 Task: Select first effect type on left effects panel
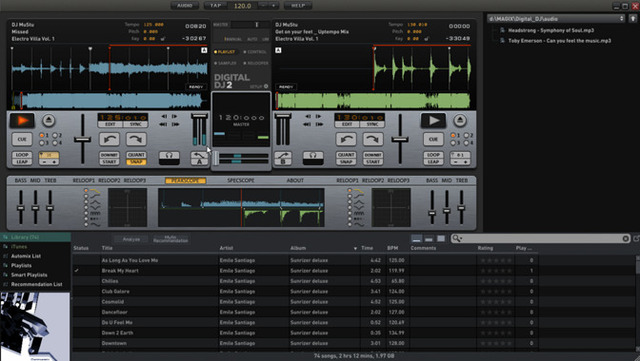(x=86, y=191)
